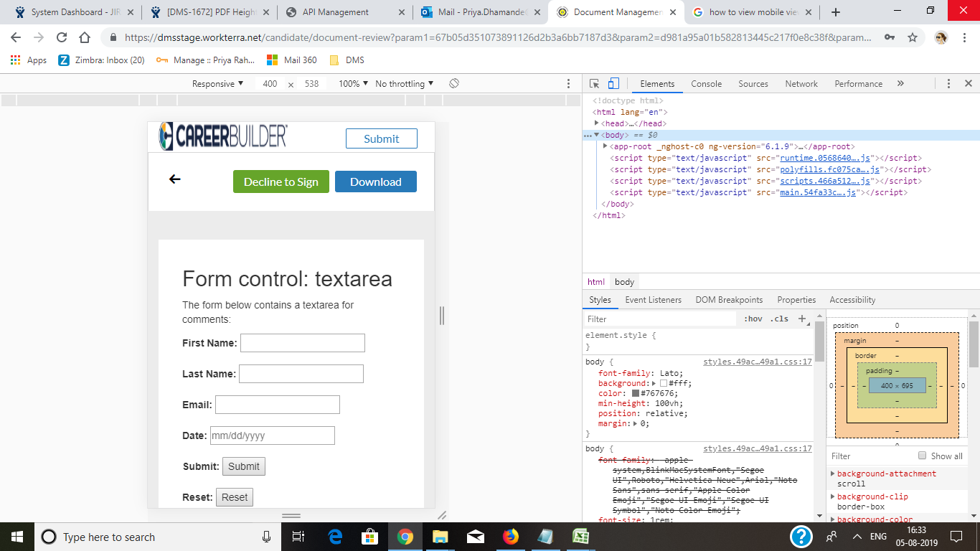Viewport: 980px width, 551px height.
Task: Open a new browser tab with plus
Action: click(x=836, y=12)
